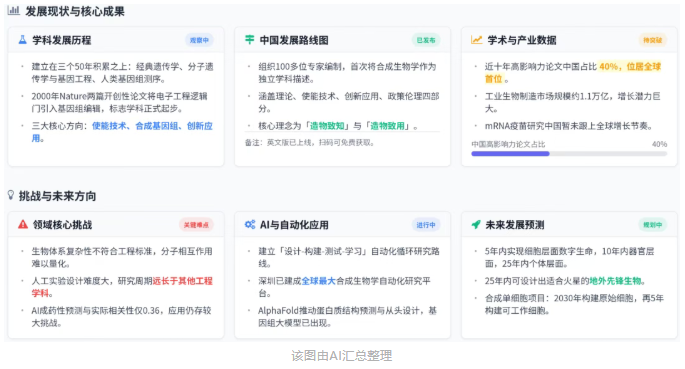Screen dimensions: 685x369
Task: Click the 领域核心挑战 card title
Action: point(62,225)
